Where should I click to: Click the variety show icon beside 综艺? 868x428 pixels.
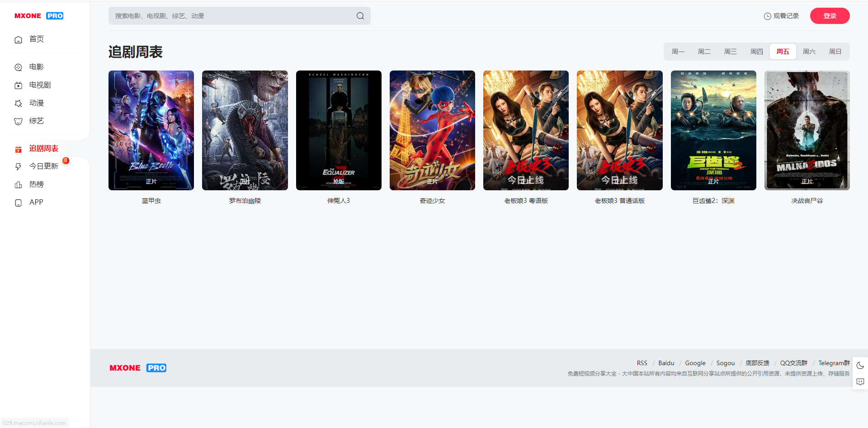tap(18, 122)
